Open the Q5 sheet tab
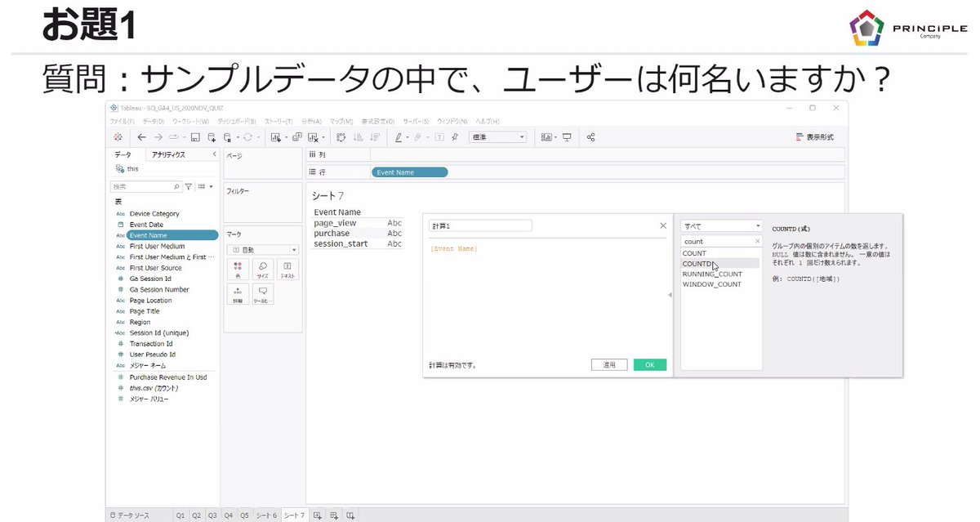 coord(244,515)
